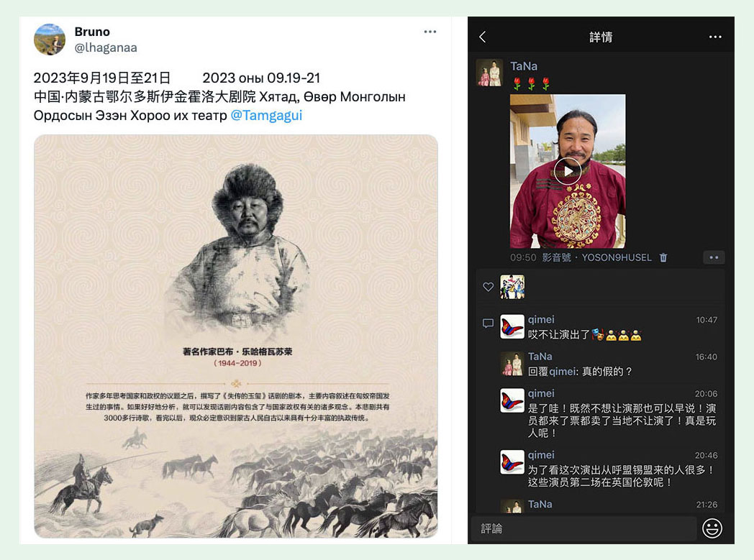The image size is (754, 560).
Task: Open the YOSON9HUSEL video channel link
Action: coord(617,257)
